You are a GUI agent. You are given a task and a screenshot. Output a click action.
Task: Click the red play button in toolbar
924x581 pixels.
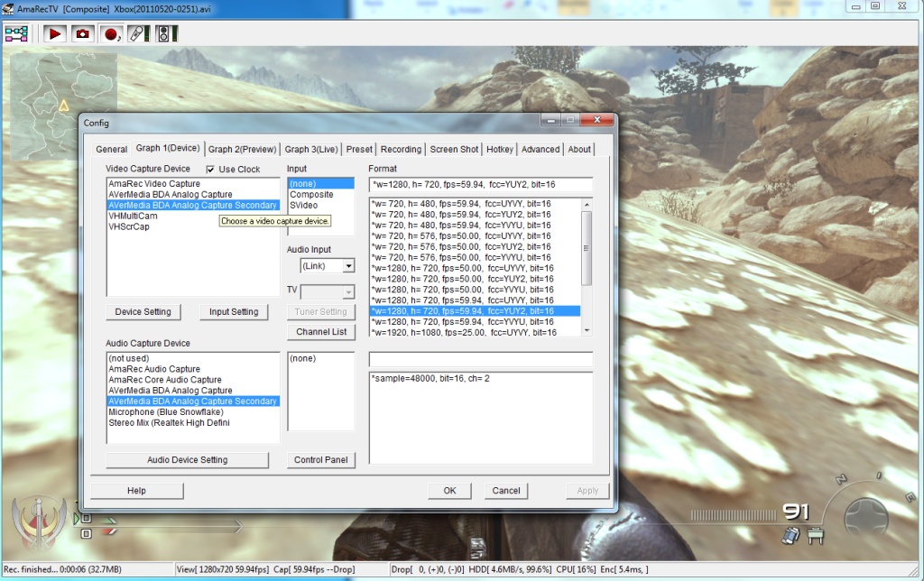tap(55, 33)
